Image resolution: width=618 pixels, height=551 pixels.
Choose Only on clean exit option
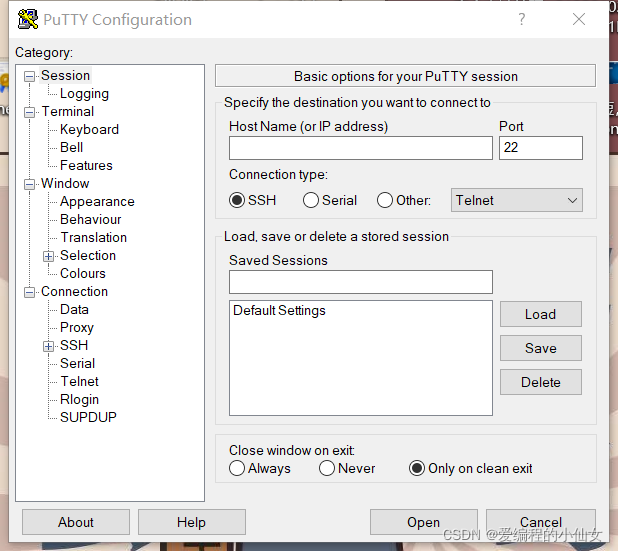417,468
